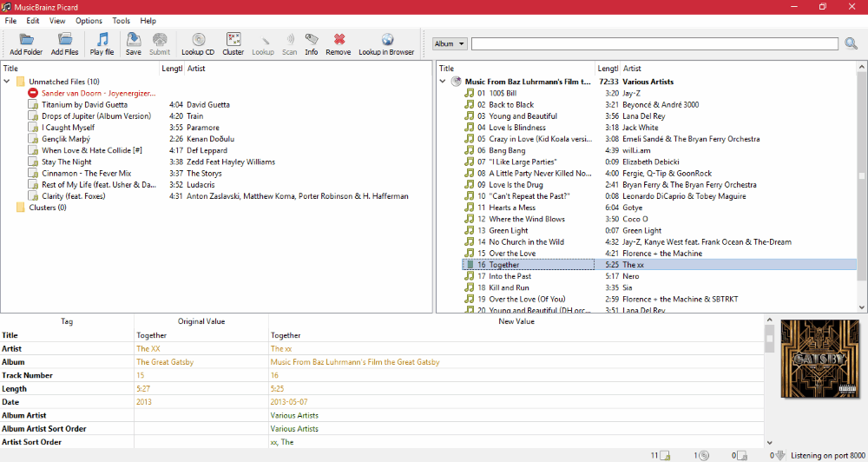Open the View menu
Screen dimensions: 868x462
[57, 21]
